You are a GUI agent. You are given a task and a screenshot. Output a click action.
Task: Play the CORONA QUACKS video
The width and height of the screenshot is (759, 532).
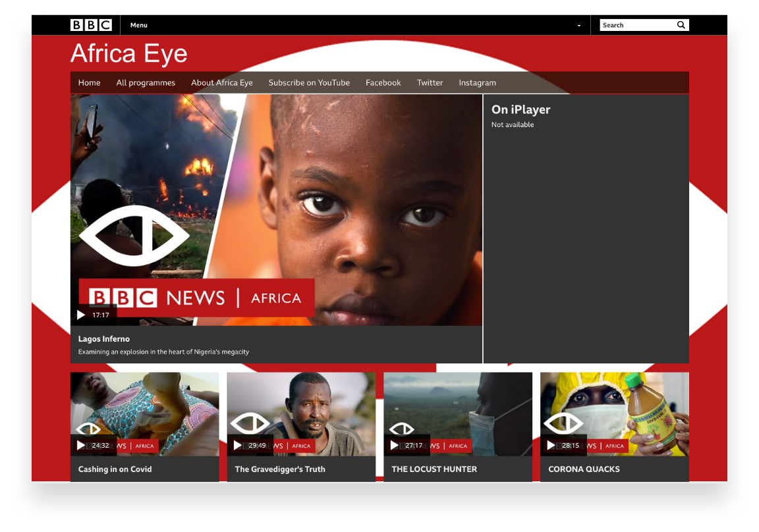(551, 446)
